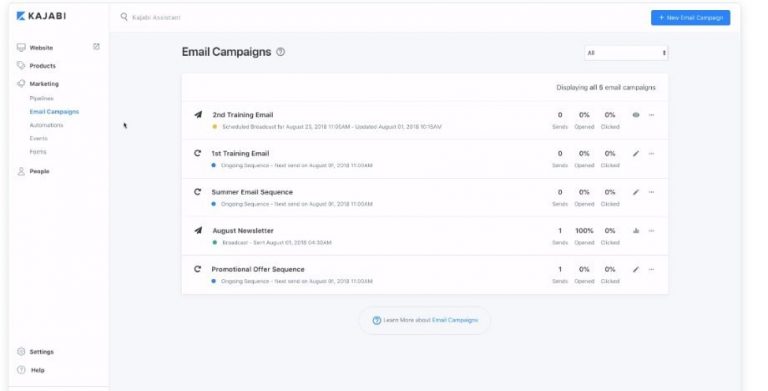Image resolution: width=768 pixels, height=391 pixels.
Task: Click the Settings gear icon
Action: (x=21, y=351)
